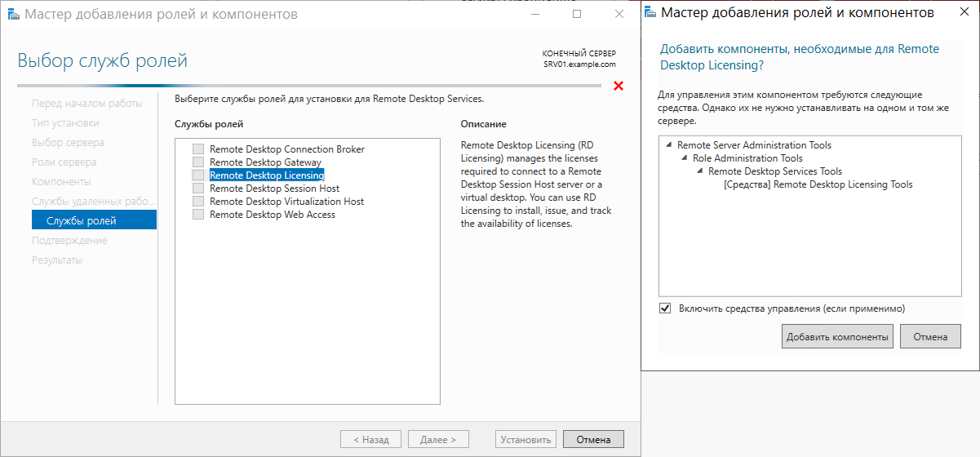
Task: Click the '< Назад' button
Action: 370,440
